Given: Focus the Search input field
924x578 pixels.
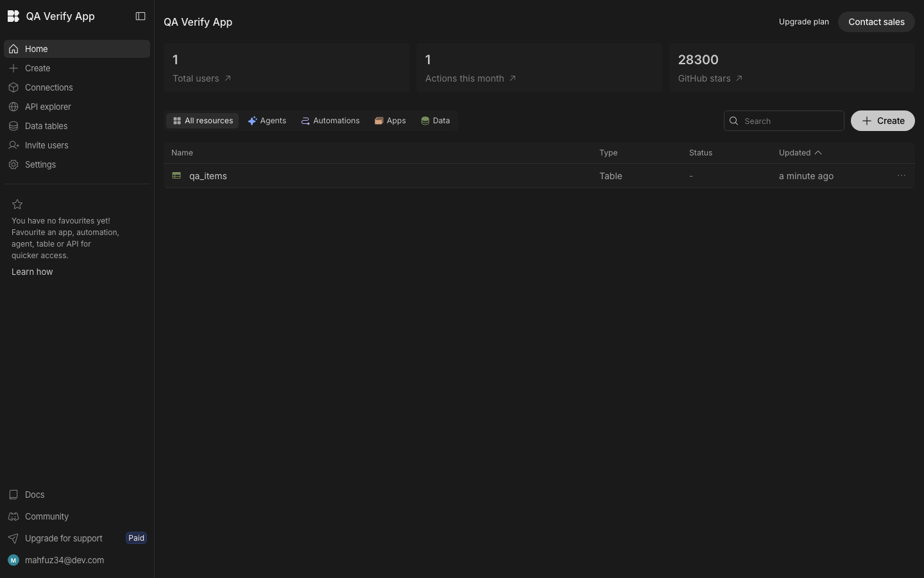Looking at the screenshot, I should coord(784,121).
